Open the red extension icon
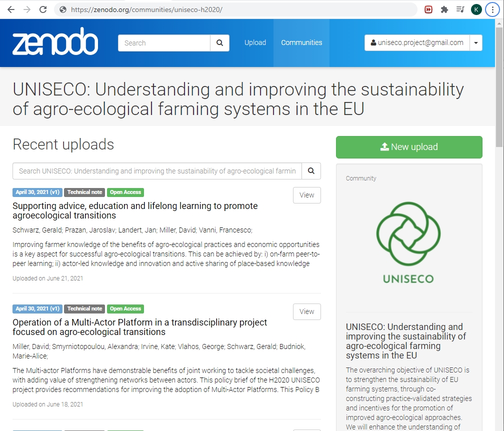Image resolution: width=504 pixels, height=431 pixels. click(428, 9)
